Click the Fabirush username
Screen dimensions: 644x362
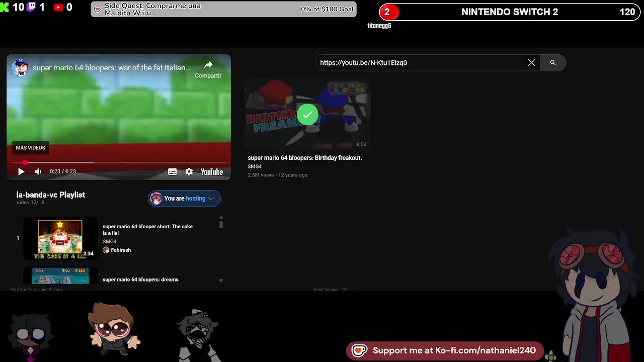tap(121, 250)
